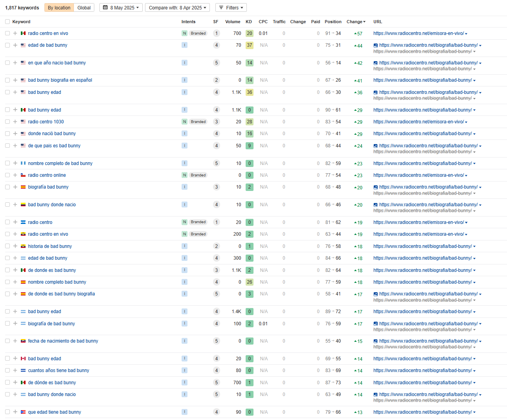507x420 pixels.
Task: Open the emisora-en-vivo URL for 'radio centro online'
Action: (418, 175)
